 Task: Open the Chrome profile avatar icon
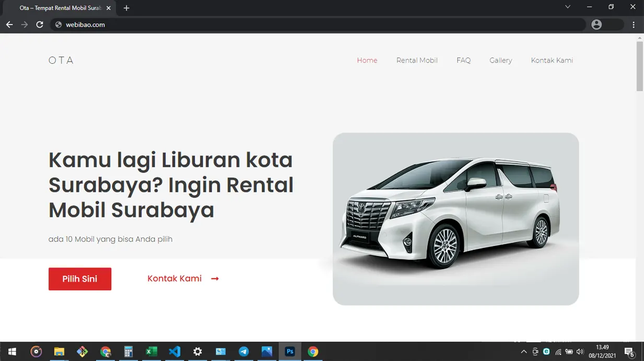click(596, 25)
